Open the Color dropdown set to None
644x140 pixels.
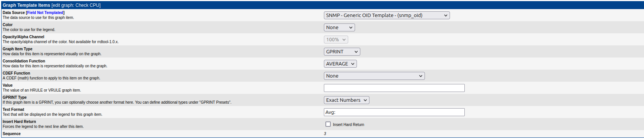(x=339, y=28)
